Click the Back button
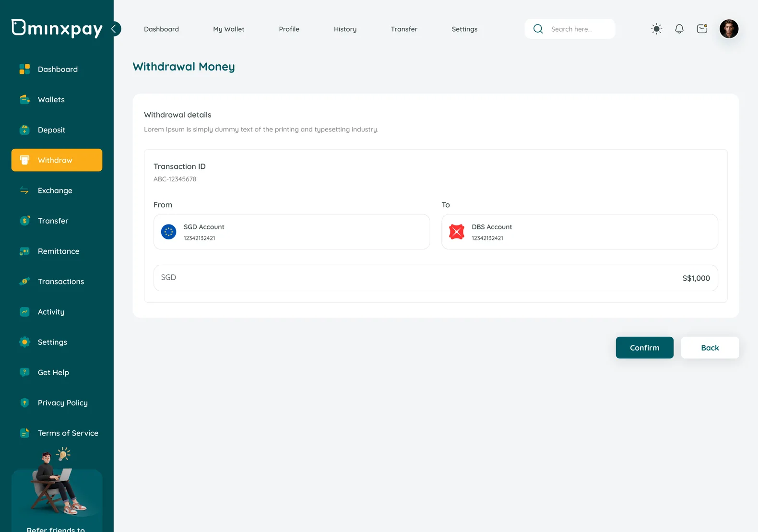 [x=710, y=348]
